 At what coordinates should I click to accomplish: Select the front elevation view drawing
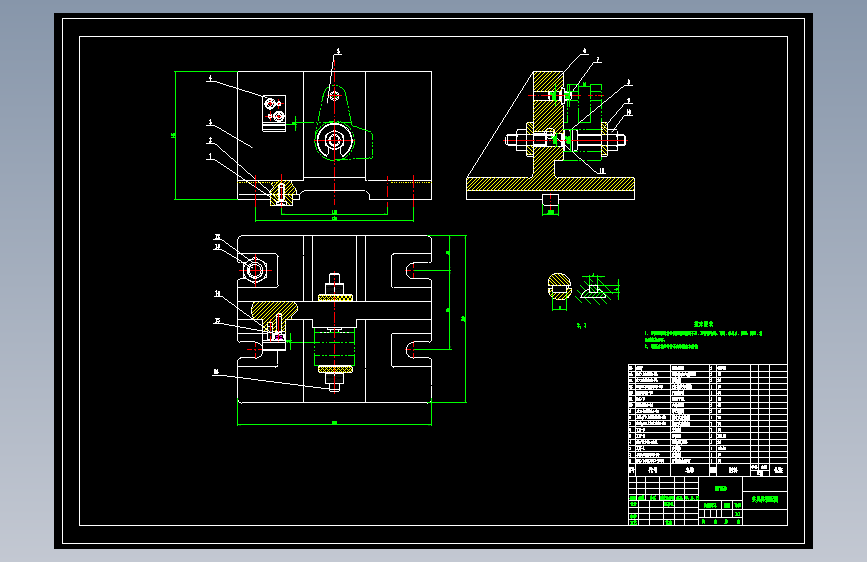[335, 136]
